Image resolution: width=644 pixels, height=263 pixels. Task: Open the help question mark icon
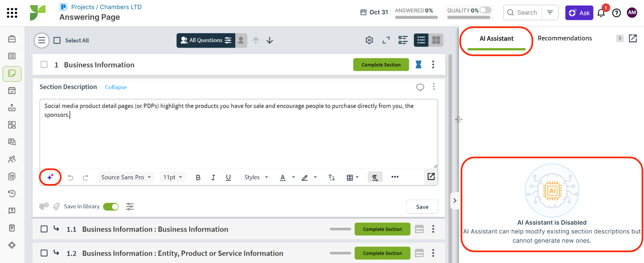click(617, 13)
